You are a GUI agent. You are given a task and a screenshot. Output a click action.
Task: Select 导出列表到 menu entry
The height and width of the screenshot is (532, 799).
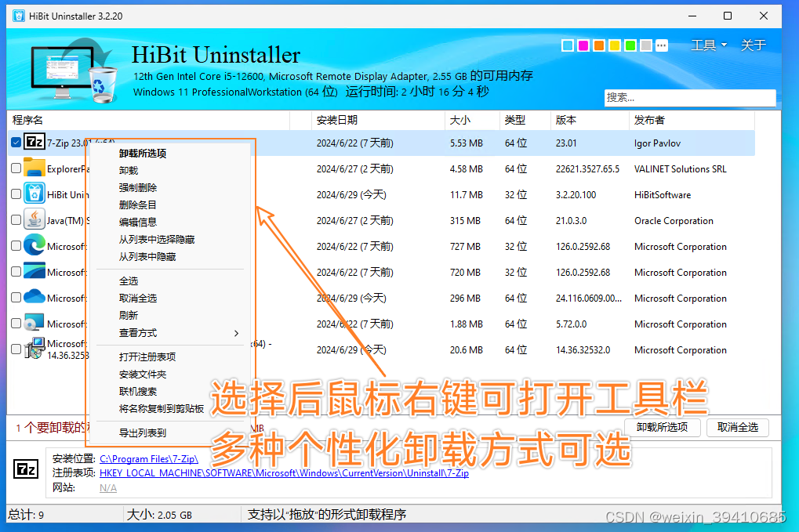143,433
